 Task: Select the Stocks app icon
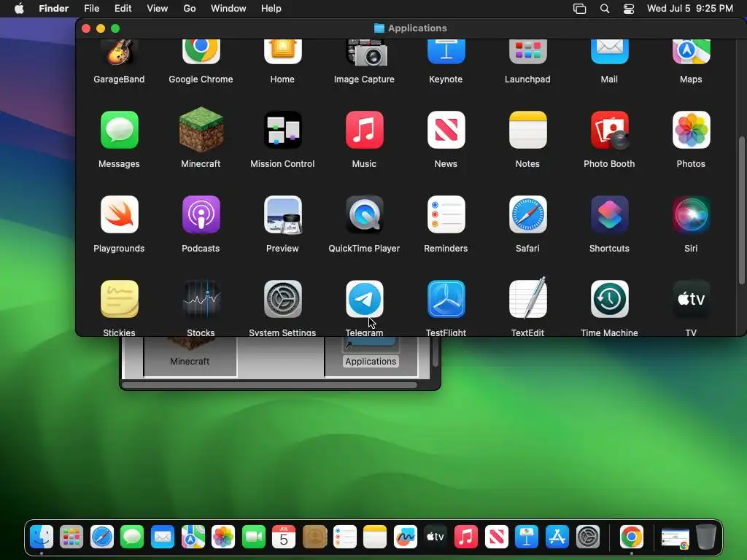point(201,299)
